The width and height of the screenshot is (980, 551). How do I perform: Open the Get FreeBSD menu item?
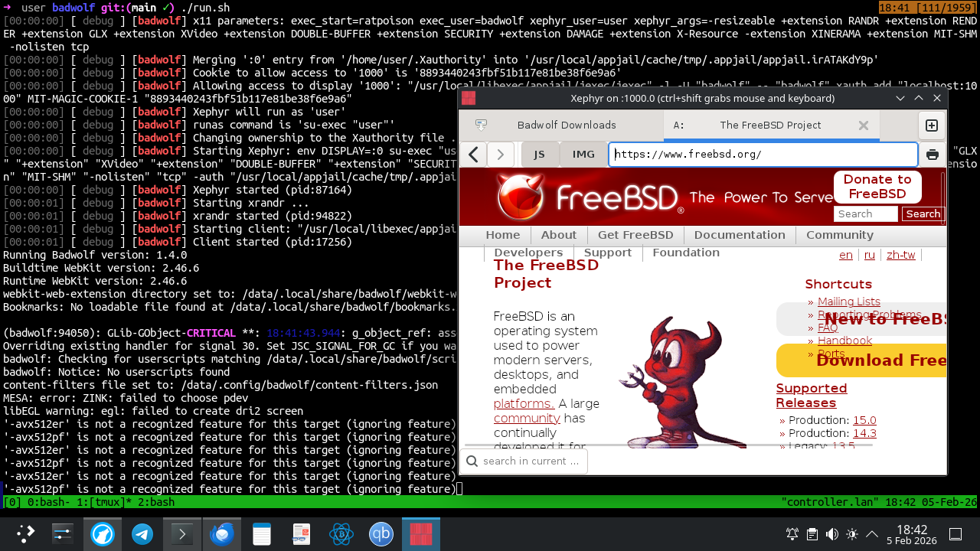click(635, 235)
